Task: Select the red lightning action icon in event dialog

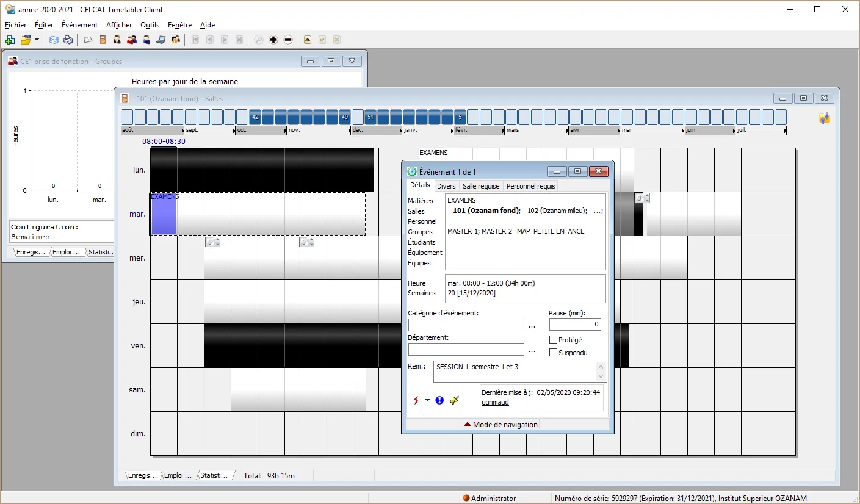Action: (x=416, y=400)
